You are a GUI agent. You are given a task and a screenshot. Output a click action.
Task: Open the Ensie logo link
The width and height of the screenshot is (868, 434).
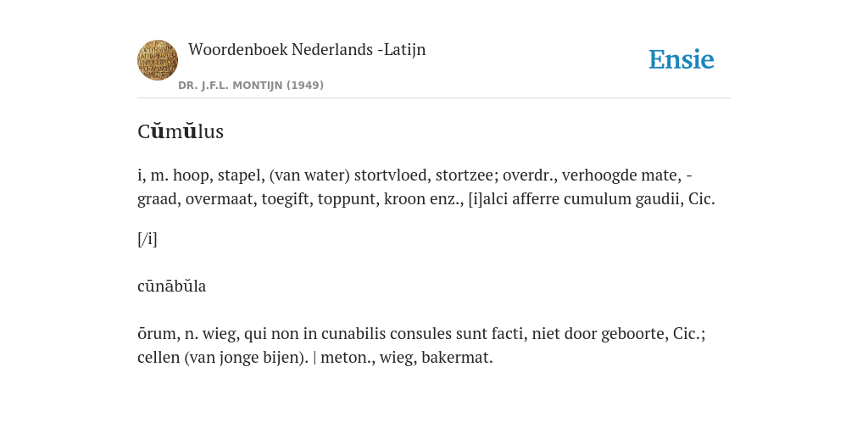[681, 59]
